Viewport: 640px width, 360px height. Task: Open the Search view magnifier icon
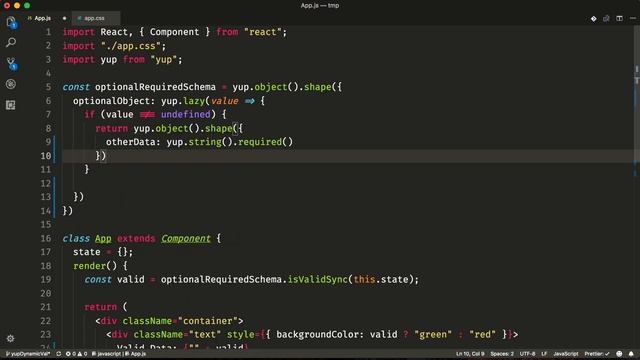tap(11, 42)
